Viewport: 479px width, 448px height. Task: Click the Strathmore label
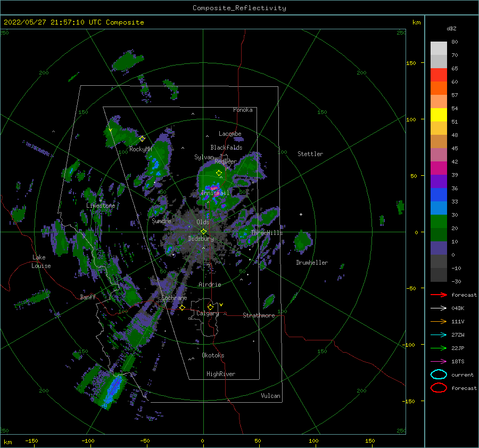coord(259,315)
